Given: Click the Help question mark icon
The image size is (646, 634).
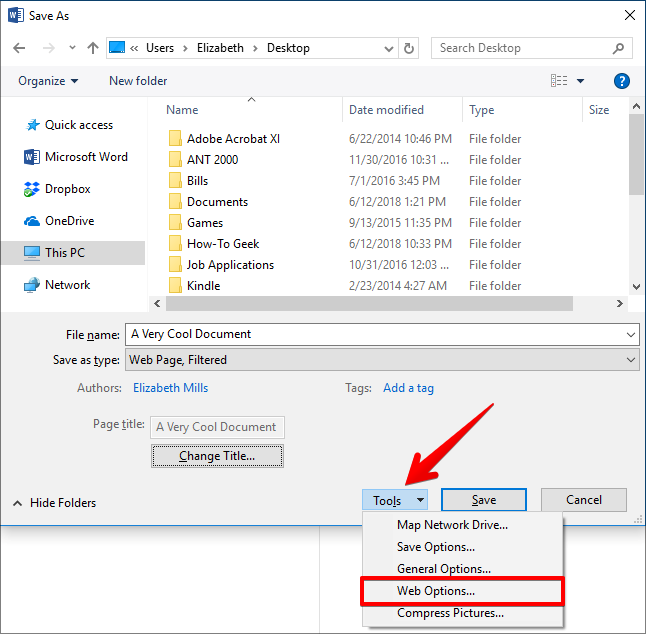Looking at the screenshot, I should 621,81.
